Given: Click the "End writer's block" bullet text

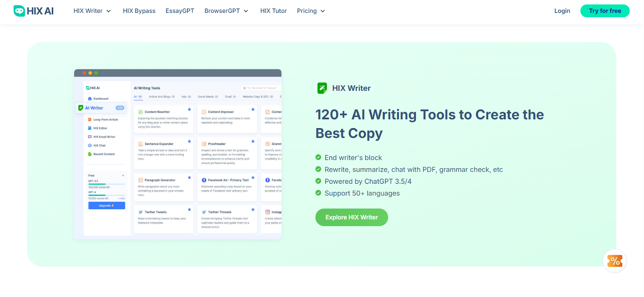Looking at the screenshot, I should click(353, 158).
